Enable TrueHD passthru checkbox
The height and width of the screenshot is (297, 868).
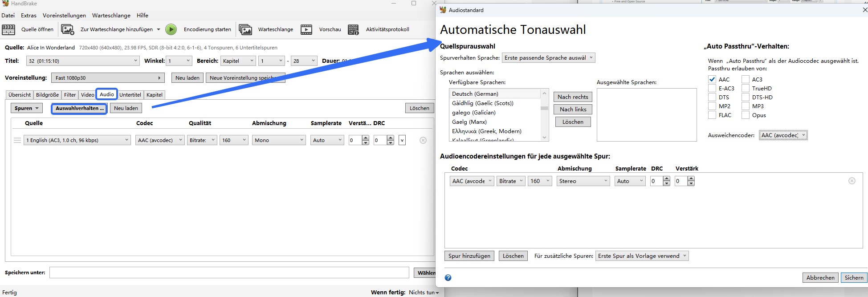(746, 88)
